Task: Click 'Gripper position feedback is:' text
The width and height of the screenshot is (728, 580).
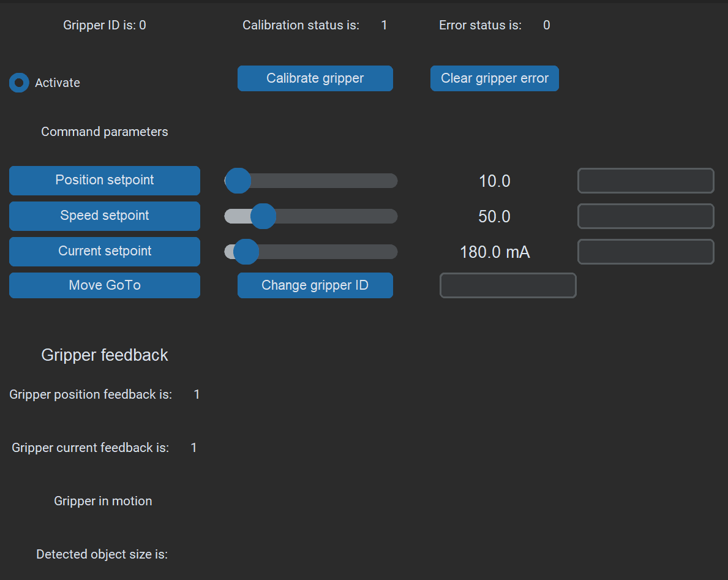Action: (x=91, y=394)
